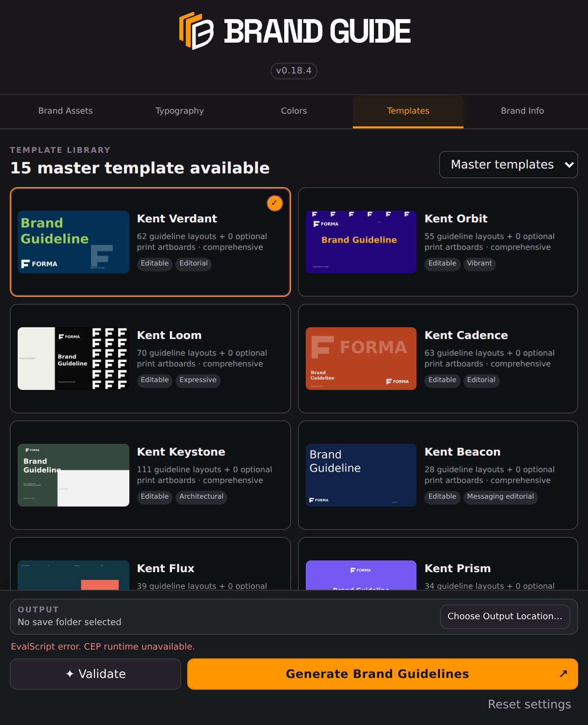588x725 pixels.
Task: Select the Kent Prism thumbnail
Action: pyautogui.click(x=361, y=575)
